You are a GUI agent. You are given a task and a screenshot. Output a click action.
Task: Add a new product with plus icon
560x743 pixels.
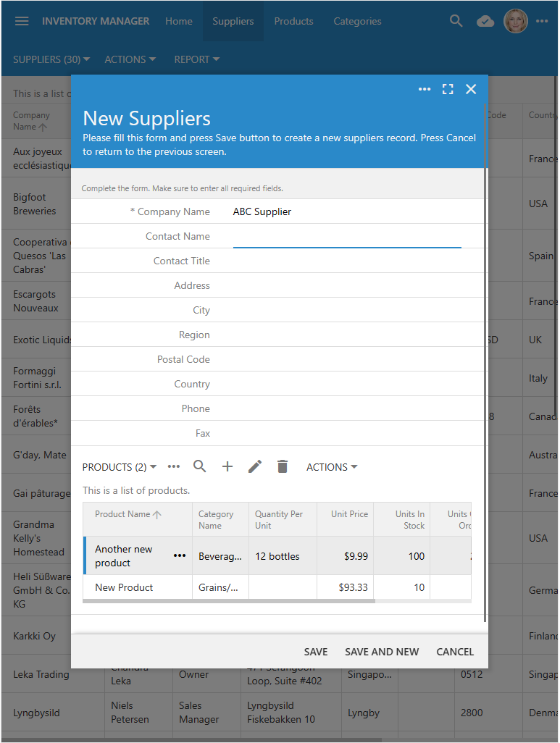pos(227,467)
